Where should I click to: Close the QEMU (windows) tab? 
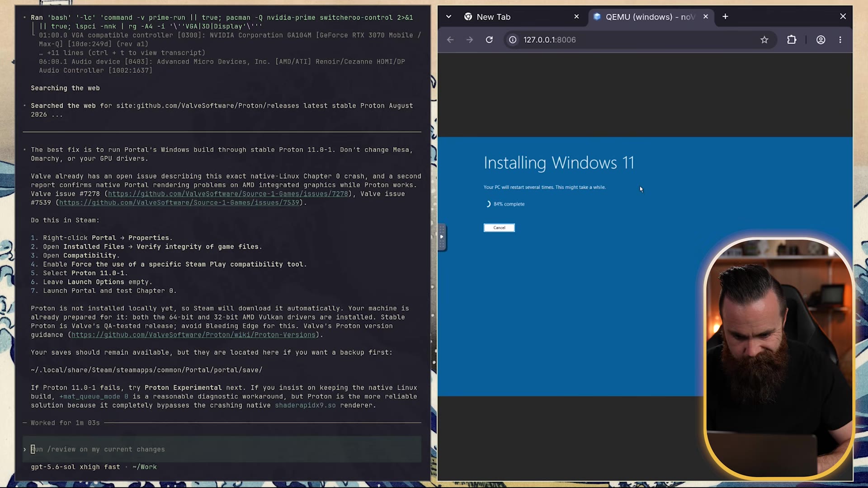coord(706,17)
